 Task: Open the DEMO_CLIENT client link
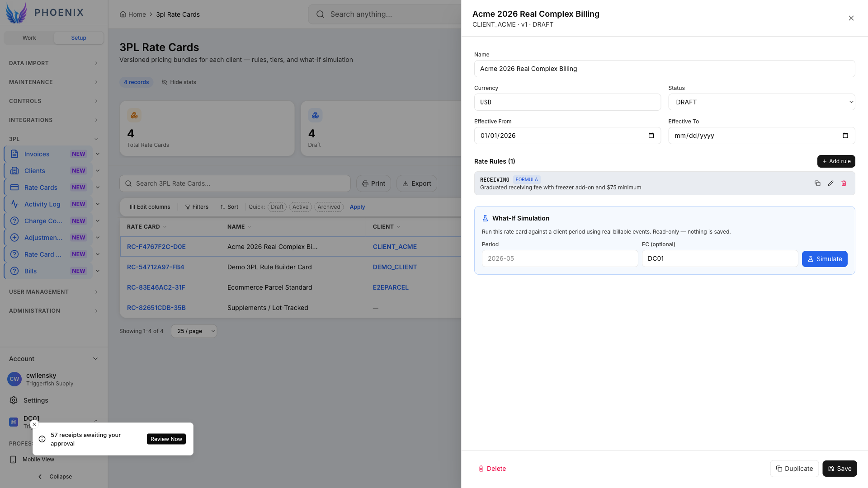(x=395, y=267)
